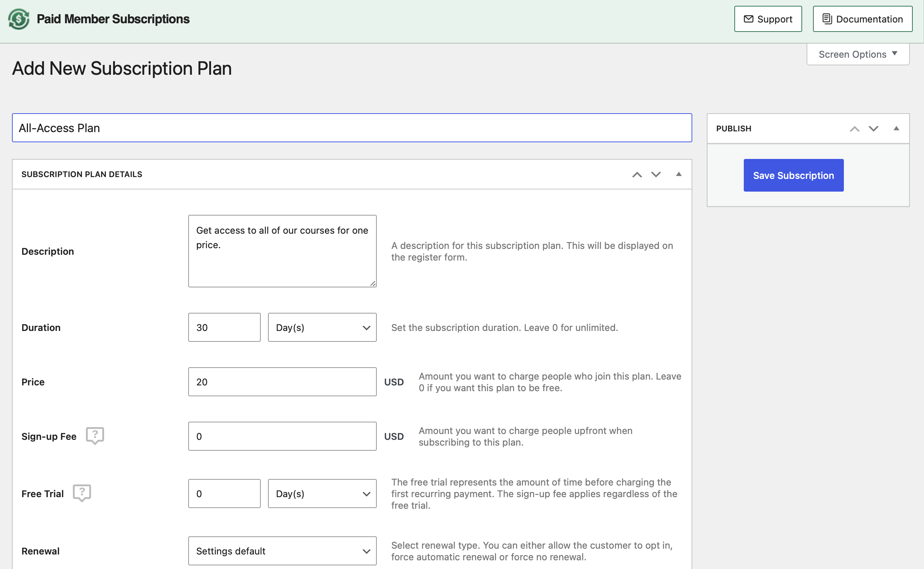Click the Duration field label
Viewport: 924px width, 569px height.
pyautogui.click(x=41, y=327)
